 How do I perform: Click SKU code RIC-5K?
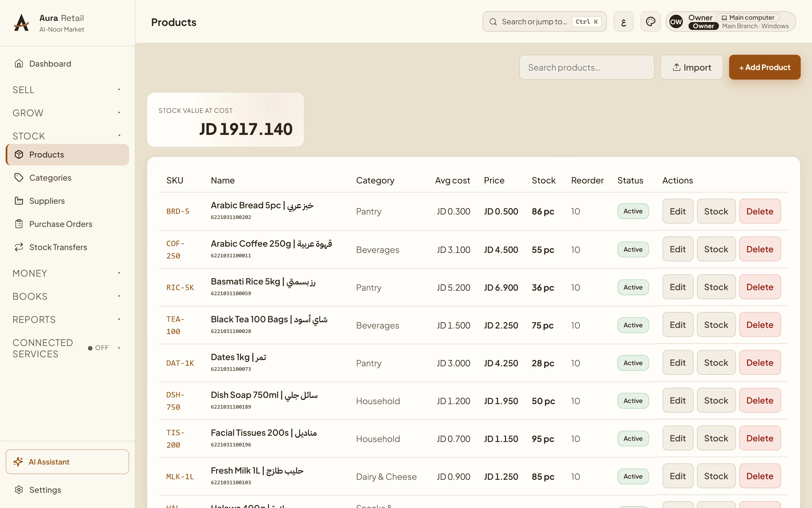[x=180, y=288]
